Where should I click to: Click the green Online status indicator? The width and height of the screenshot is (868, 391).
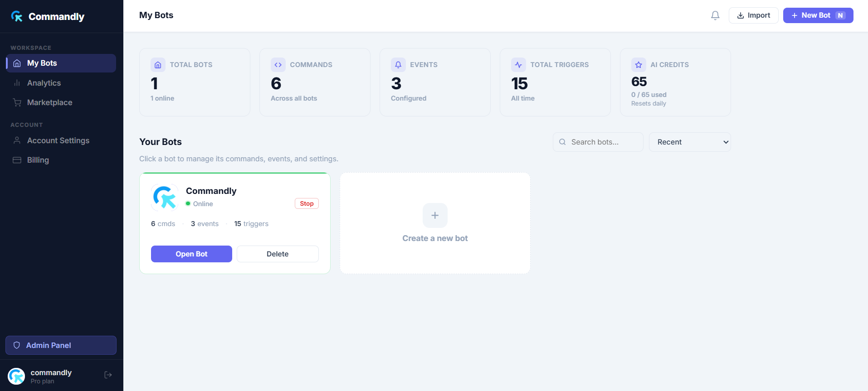[x=188, y=203]
